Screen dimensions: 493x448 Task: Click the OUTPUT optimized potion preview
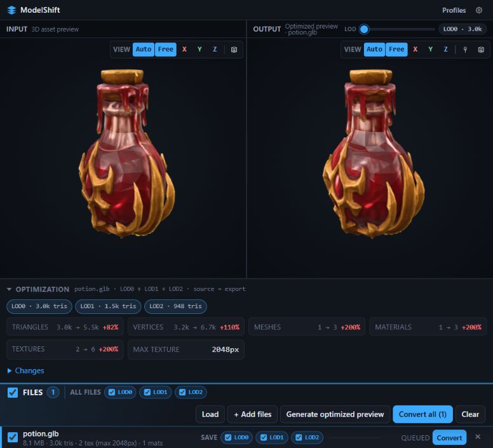[374, 153]
